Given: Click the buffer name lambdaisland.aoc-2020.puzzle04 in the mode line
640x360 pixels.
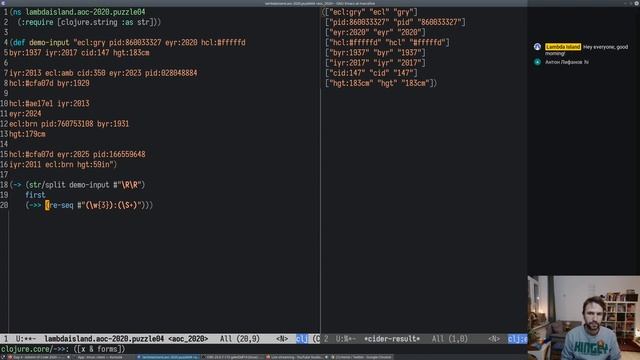Looking at the screenshot, I should pyautogui.click(x=104, y=339).
